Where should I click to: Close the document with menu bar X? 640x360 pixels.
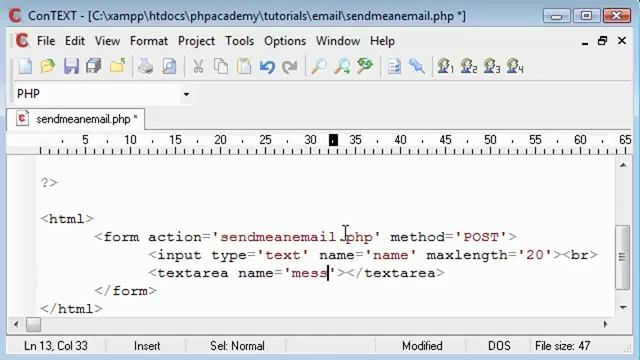coord(622,41)
